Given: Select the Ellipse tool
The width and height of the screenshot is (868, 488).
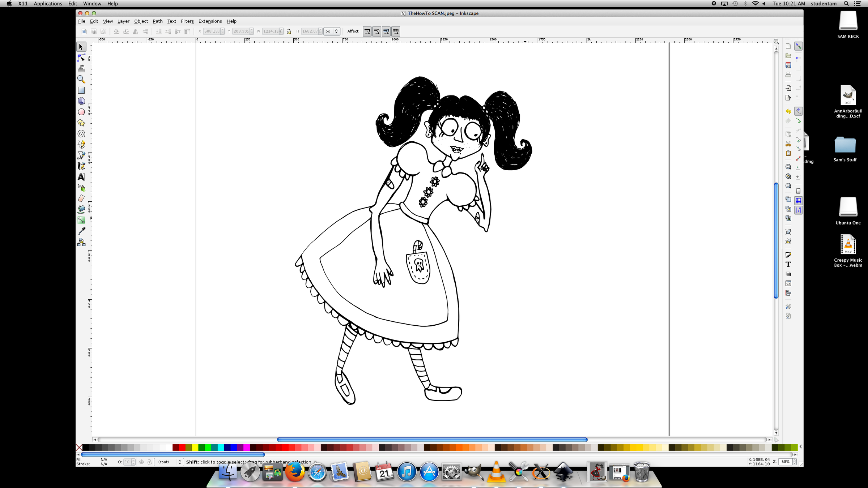Looking at the screenshot, I should 81,112.
